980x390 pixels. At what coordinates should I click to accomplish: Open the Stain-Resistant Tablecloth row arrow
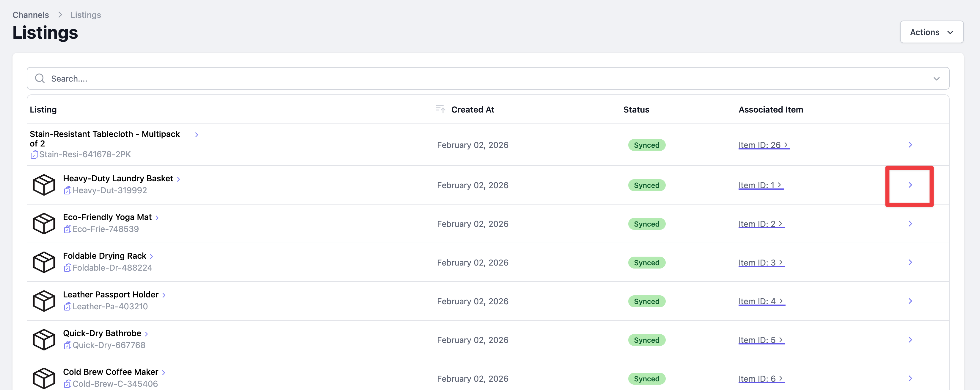pyautogui.click(x=910, y=145)
